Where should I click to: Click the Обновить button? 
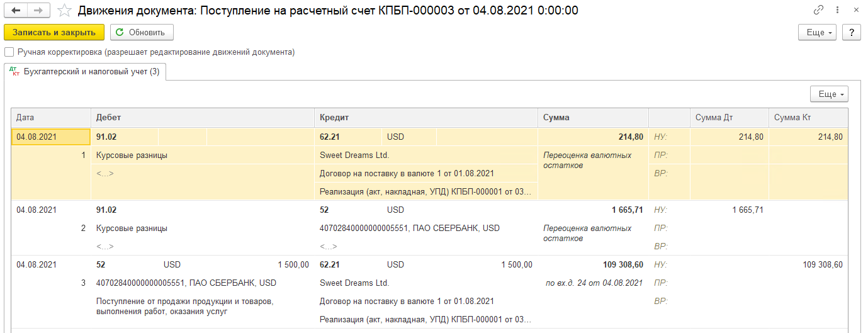pos(142,32)
